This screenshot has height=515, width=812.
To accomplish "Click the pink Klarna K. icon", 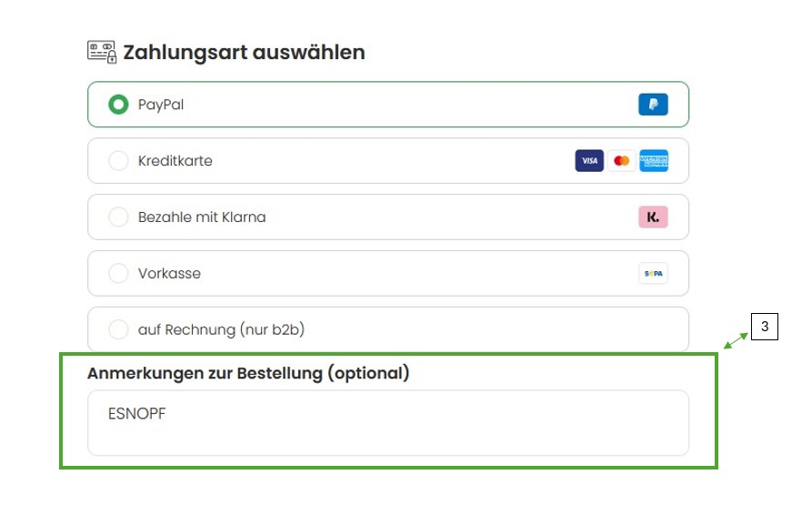I will (653, 217).
